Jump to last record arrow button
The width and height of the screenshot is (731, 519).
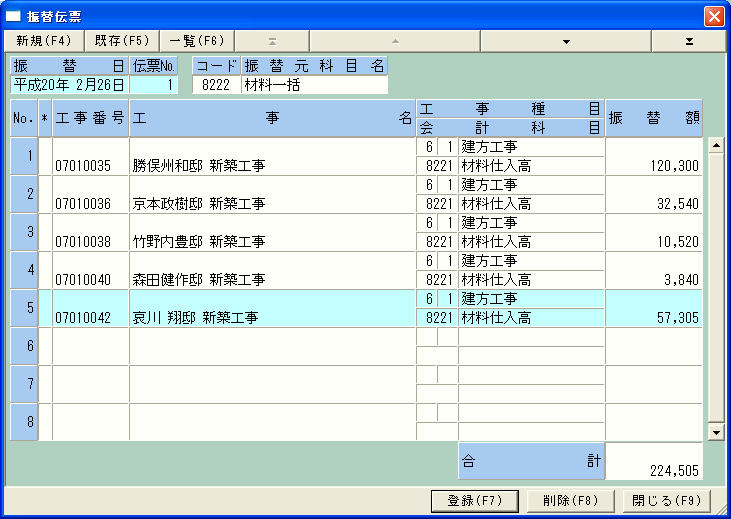point(688,41)
